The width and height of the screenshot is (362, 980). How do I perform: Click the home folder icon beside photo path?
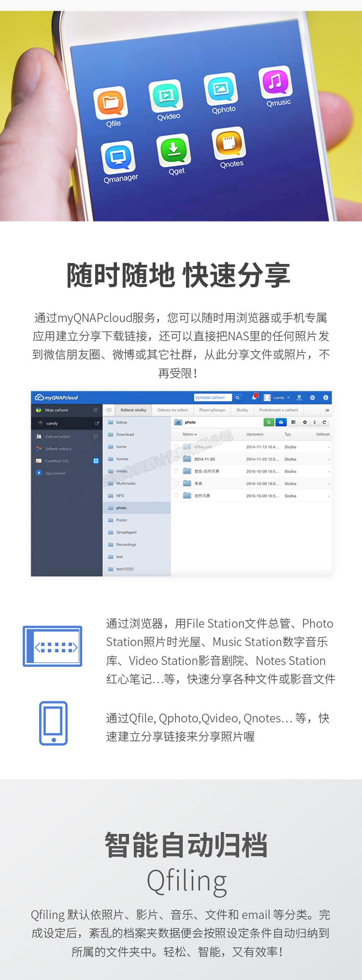click(178, 422)
